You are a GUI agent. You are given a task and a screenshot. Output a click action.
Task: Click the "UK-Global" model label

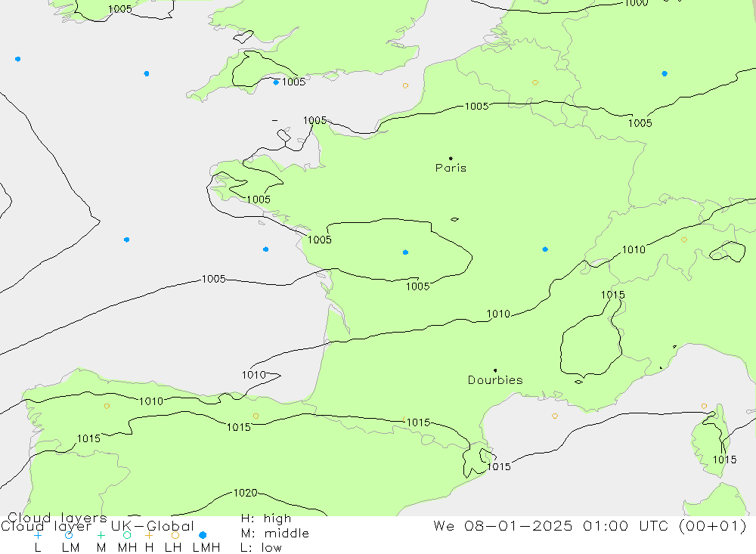point(152,526)
